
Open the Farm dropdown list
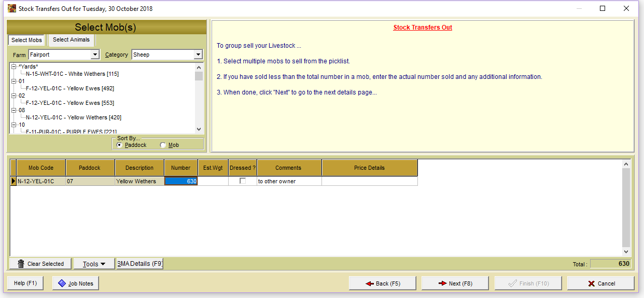pos(95,55)
